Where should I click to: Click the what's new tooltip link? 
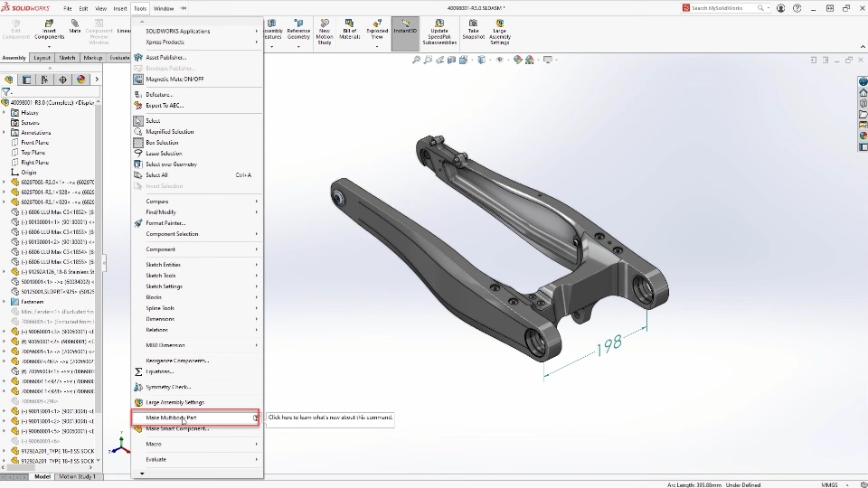pos(331,418)
